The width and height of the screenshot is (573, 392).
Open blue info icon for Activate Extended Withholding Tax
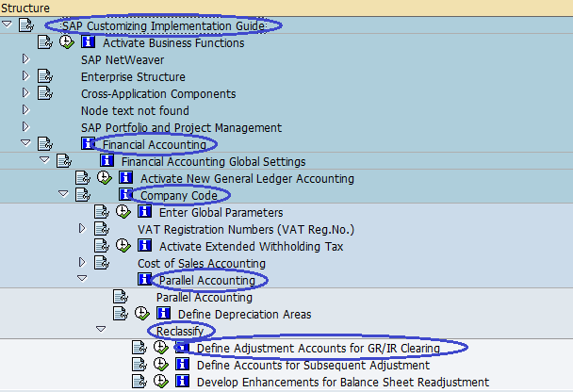pyautogui.click(x=145, y=245)
